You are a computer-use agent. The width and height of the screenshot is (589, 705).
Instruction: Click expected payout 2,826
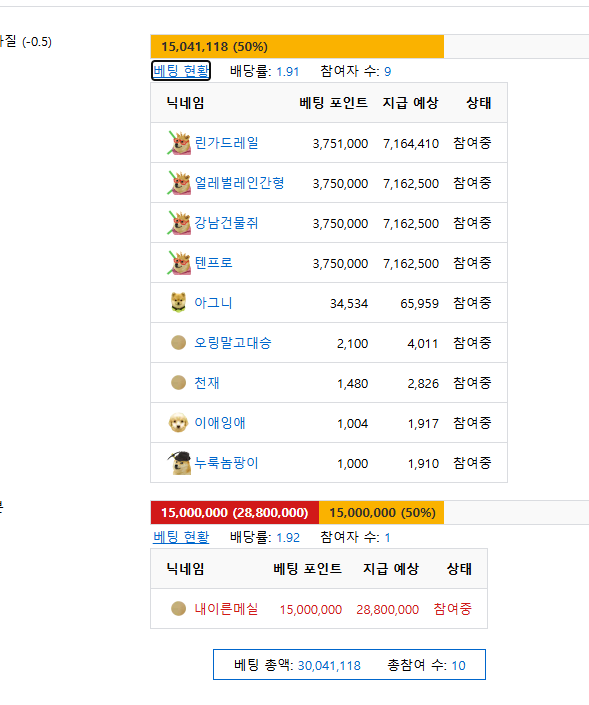click(423, 384)
